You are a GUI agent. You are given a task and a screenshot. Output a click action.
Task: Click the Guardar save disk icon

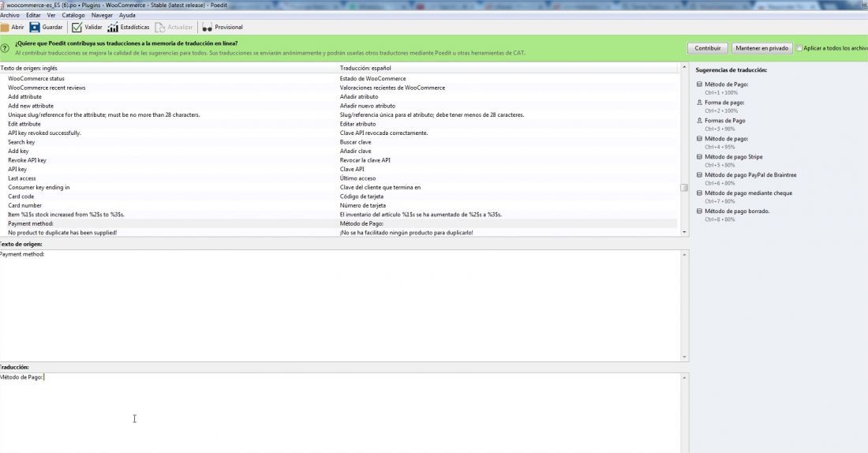pos(34,27)
